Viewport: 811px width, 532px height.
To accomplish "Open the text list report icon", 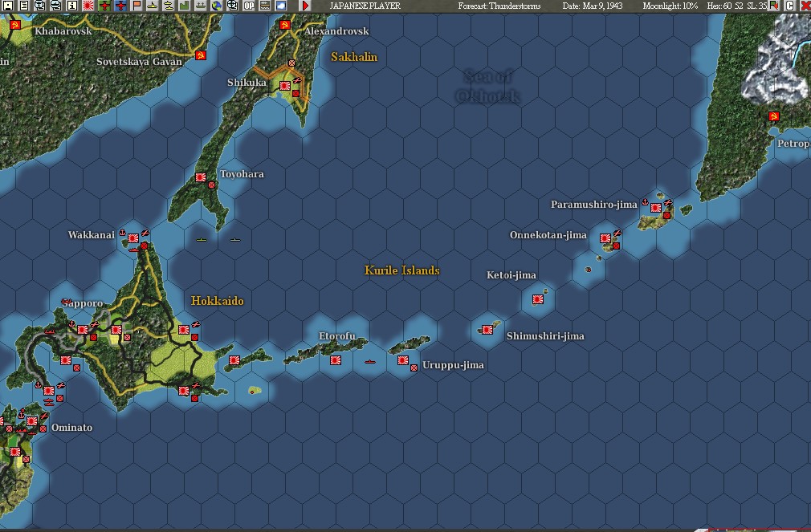I will 24,6.
